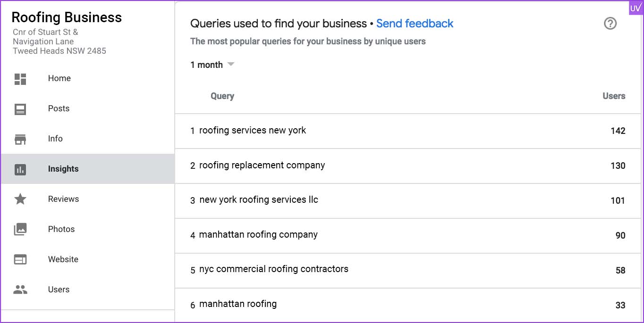Click the Posts icon in sidebar
644x323 pixels.
click(x=20, y=109)
